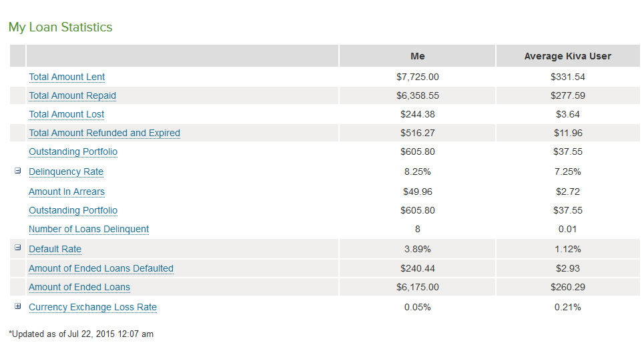644x343 pixels.
Task: Open the Amount in Arrears link
Action: (67, 192)
